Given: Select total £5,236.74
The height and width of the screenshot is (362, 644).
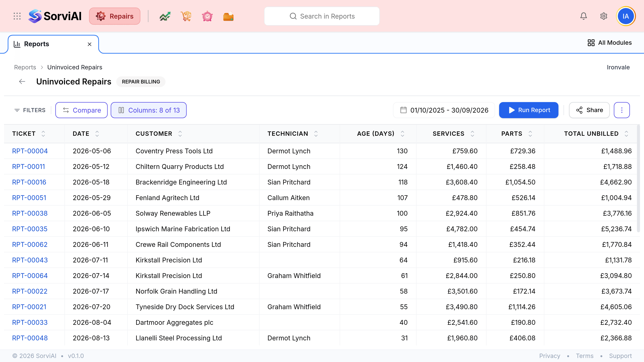Looking at the screenshot, I should pos(616,229).
